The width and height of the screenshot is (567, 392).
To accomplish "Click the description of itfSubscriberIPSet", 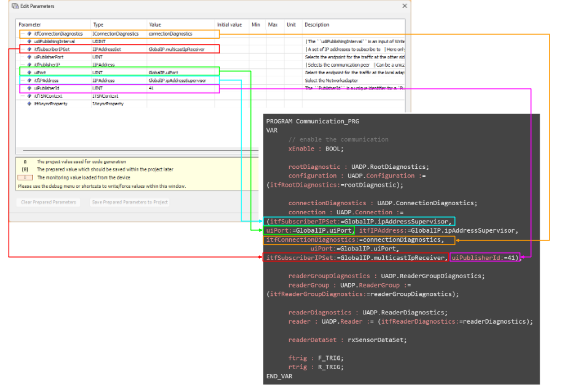I will coord(355,49).
